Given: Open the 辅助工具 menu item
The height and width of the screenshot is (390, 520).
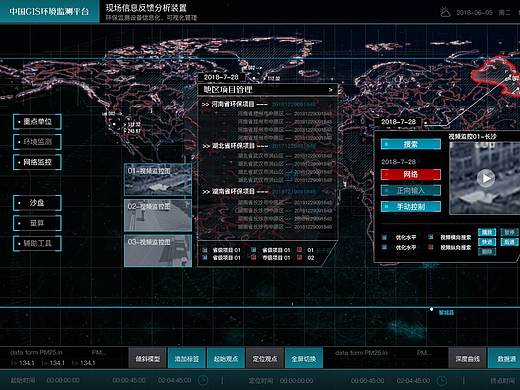Looking at the screenshot, I should pos(37,243).
